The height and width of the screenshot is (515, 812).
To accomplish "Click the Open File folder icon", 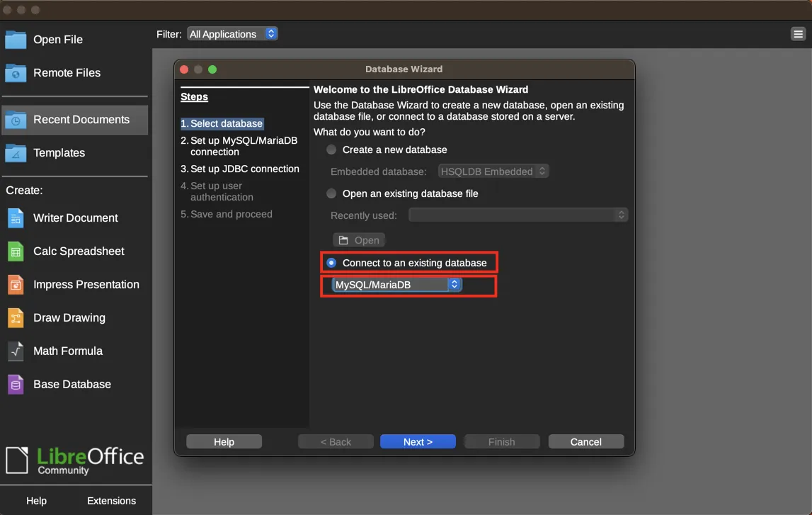I will click(x=16, y=40).
